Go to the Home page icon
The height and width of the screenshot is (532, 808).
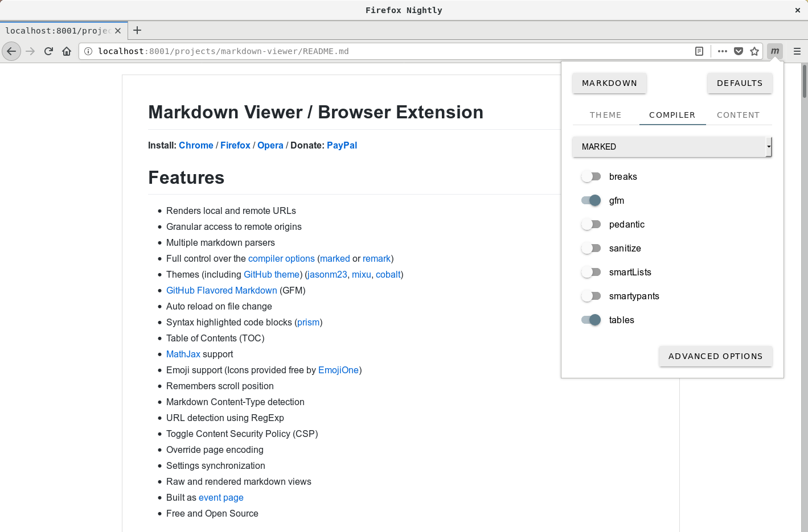click(x=67, y=51)
